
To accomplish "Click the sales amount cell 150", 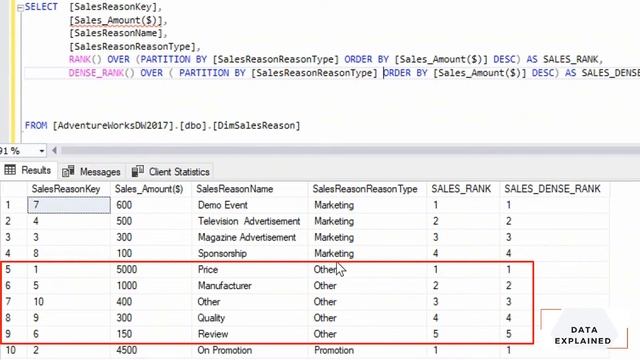I will click(x=151, y=334).
